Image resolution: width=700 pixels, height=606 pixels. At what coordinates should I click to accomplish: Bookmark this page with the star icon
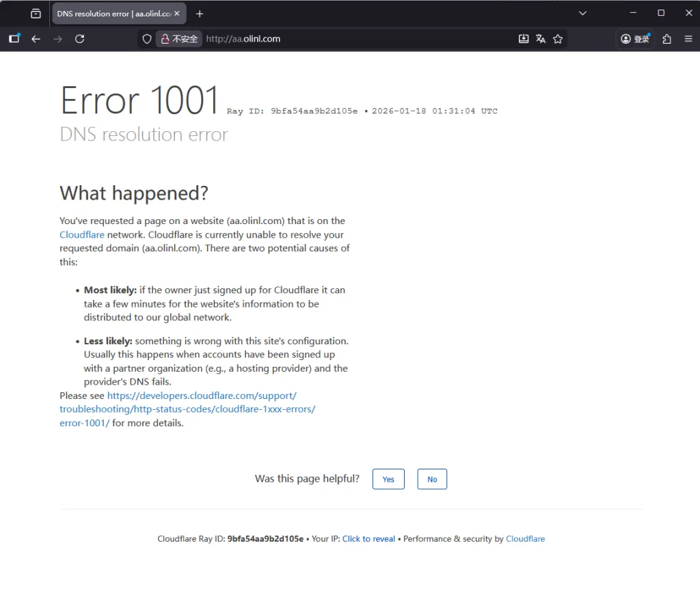pos(558,39)
